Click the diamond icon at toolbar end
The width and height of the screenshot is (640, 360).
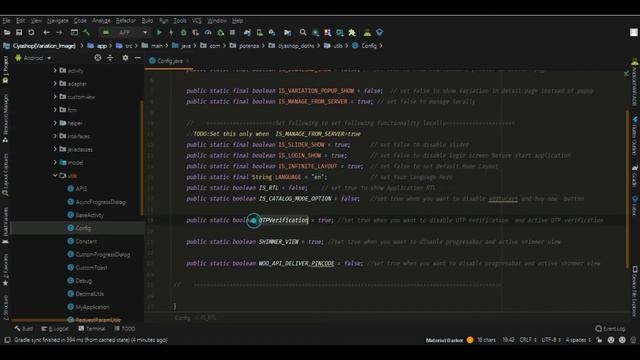click(x=380, y=32)
